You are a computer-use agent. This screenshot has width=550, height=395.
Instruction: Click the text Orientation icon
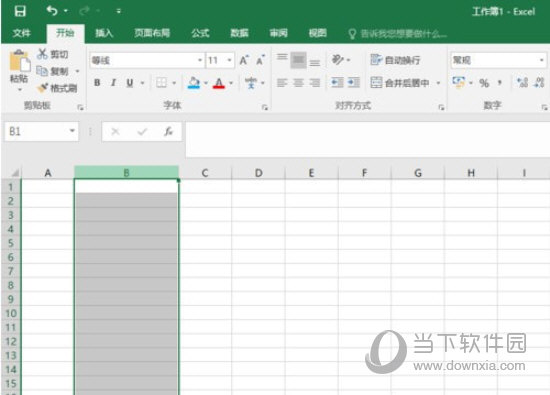[337, 60]
